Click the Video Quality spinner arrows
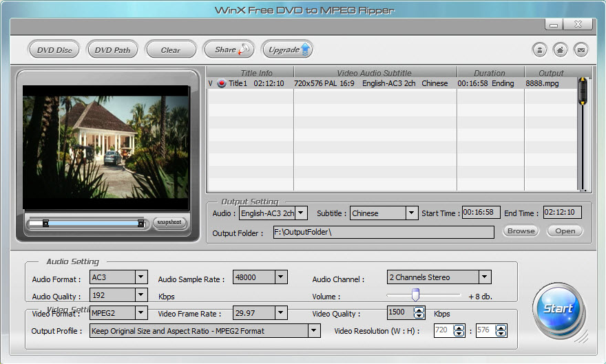 tap(419, 312)
